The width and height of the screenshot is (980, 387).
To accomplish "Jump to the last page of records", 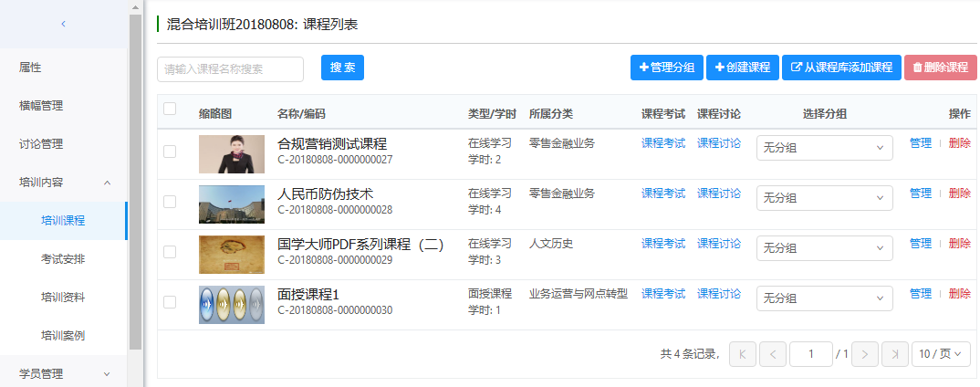I will [x=894, y=354].
